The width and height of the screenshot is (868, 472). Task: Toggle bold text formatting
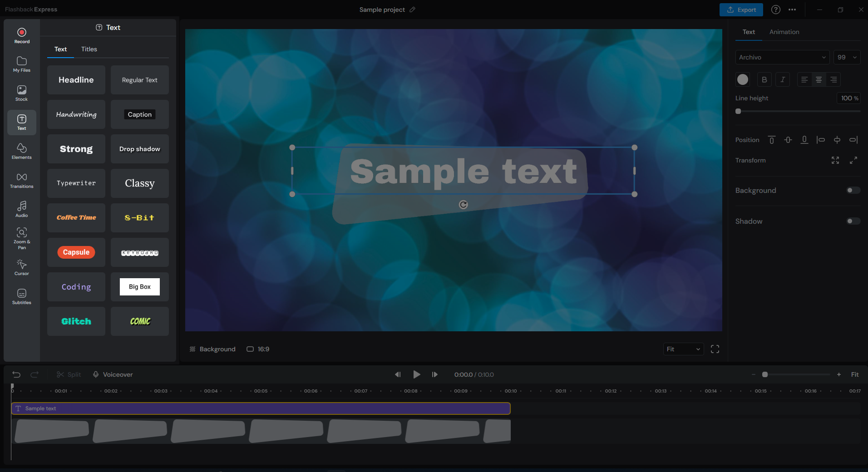(x=764, y=79)
